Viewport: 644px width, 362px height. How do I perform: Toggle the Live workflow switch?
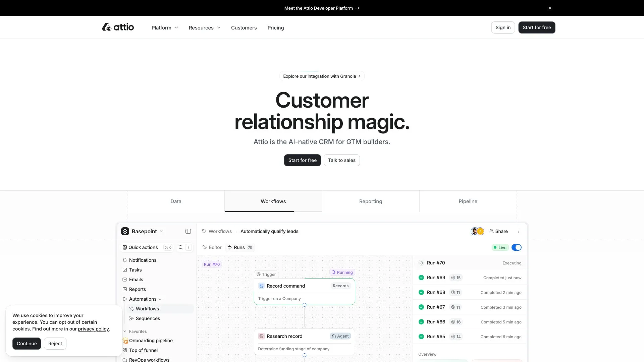click(x=517, y=247)
